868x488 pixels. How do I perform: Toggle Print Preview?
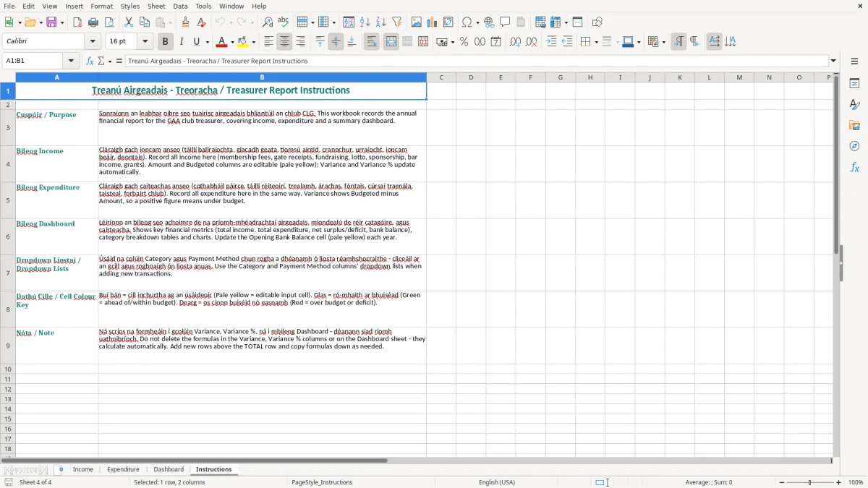tap(109, 22)
